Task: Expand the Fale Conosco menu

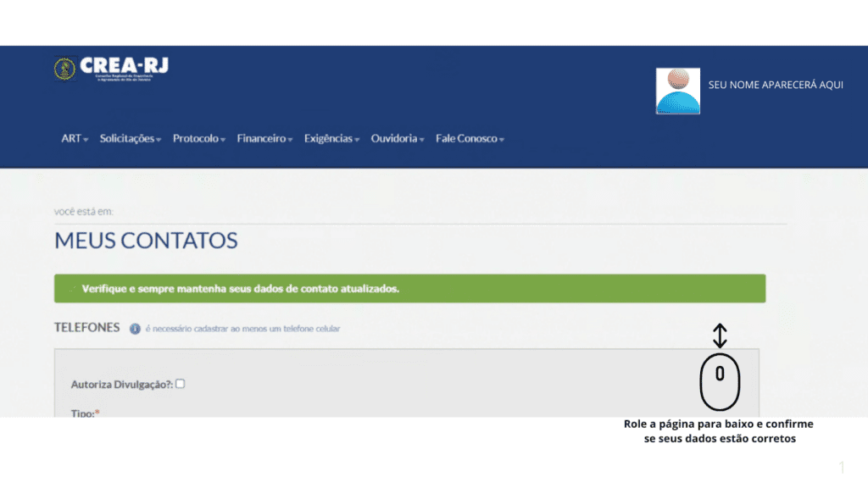Action: pyautogui.click(x=470, y=139)
